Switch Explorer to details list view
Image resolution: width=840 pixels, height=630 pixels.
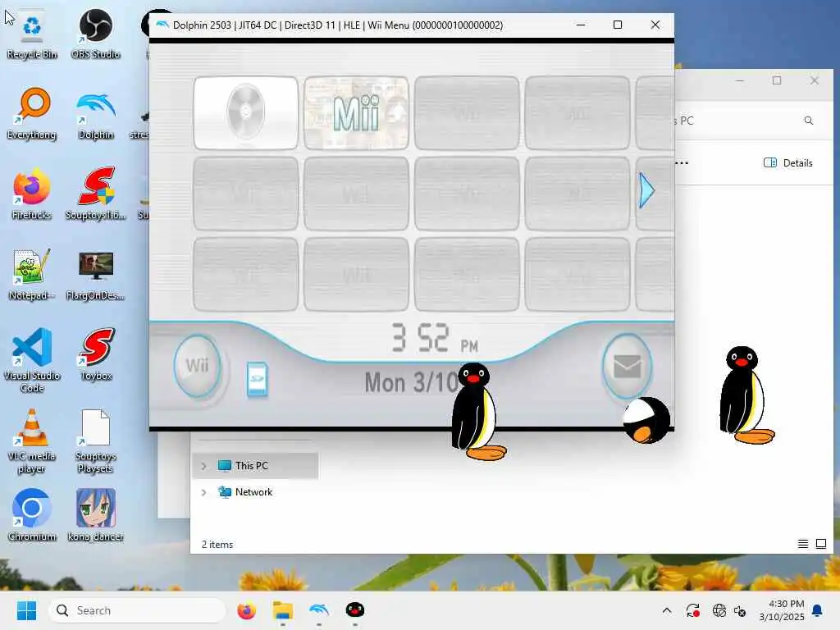[x=802, y=545]
